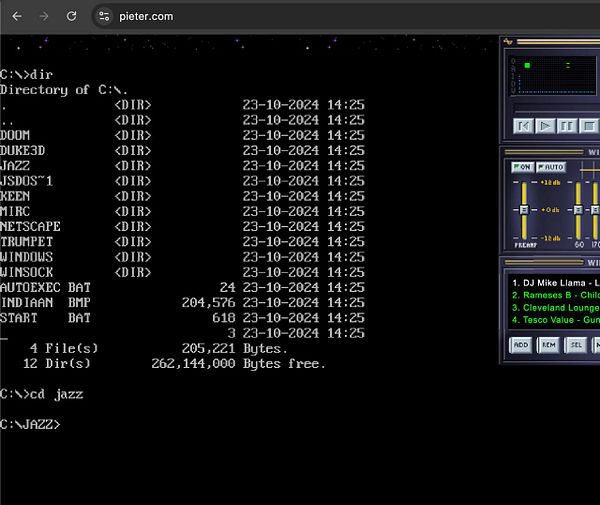Reload the page with the refresh icon
Viewport: 600px width, 505px height.
71,16
